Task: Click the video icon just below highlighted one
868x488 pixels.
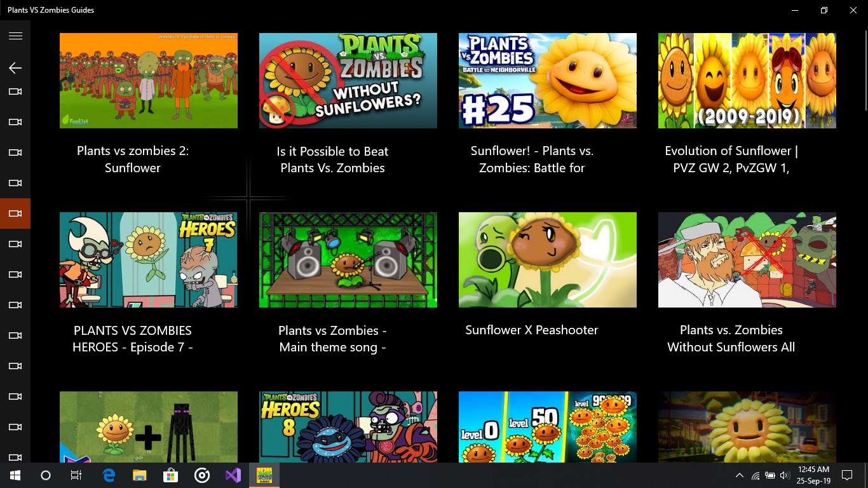Action: (15, 244)
